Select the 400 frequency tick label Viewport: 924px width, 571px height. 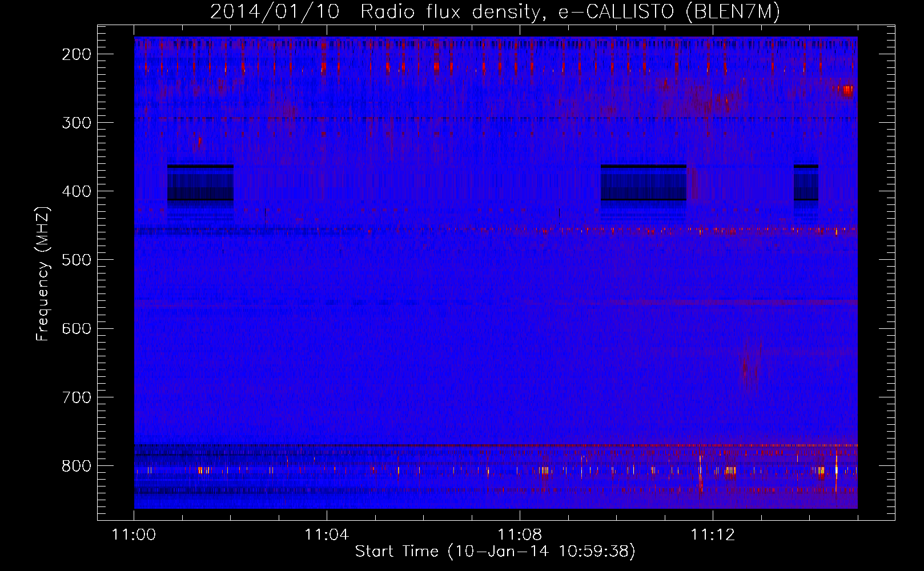[x=76, y=191]
